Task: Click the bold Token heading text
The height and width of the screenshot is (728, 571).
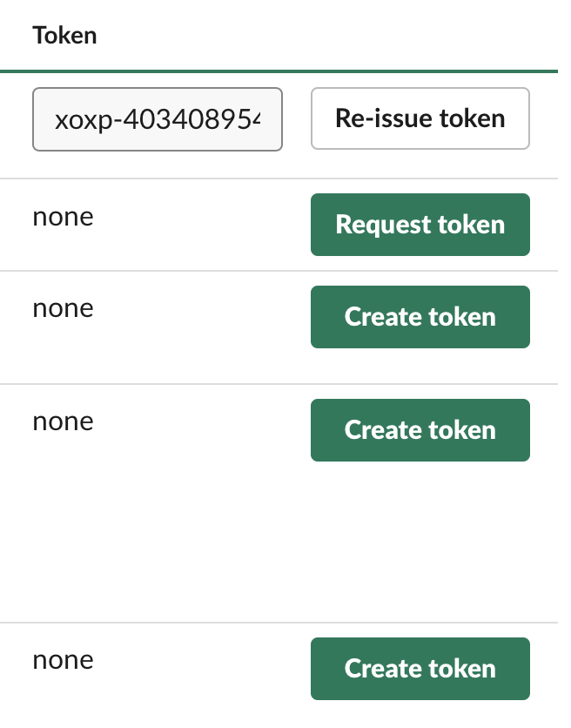Action: (64, 36)
